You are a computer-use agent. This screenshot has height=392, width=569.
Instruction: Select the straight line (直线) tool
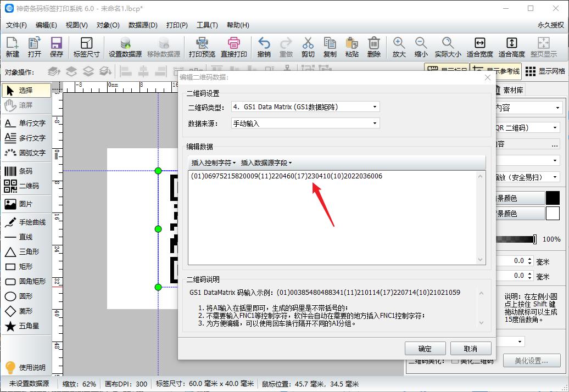click(26, 237)
